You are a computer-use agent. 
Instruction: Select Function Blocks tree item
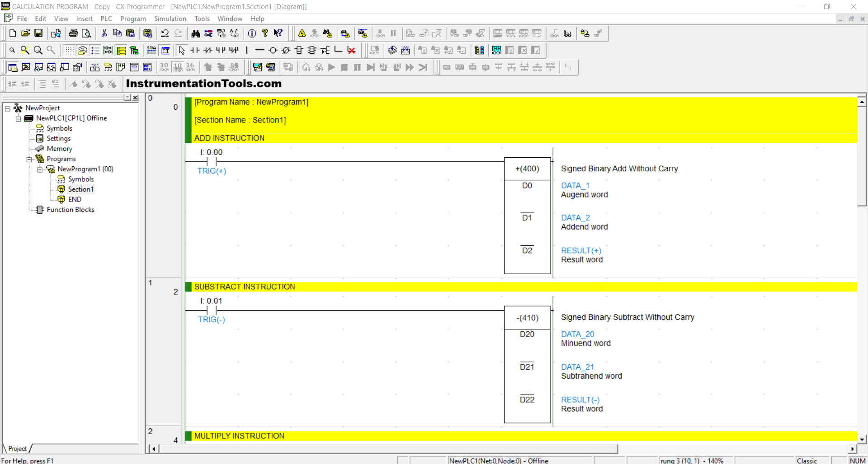tap(71, 210)
